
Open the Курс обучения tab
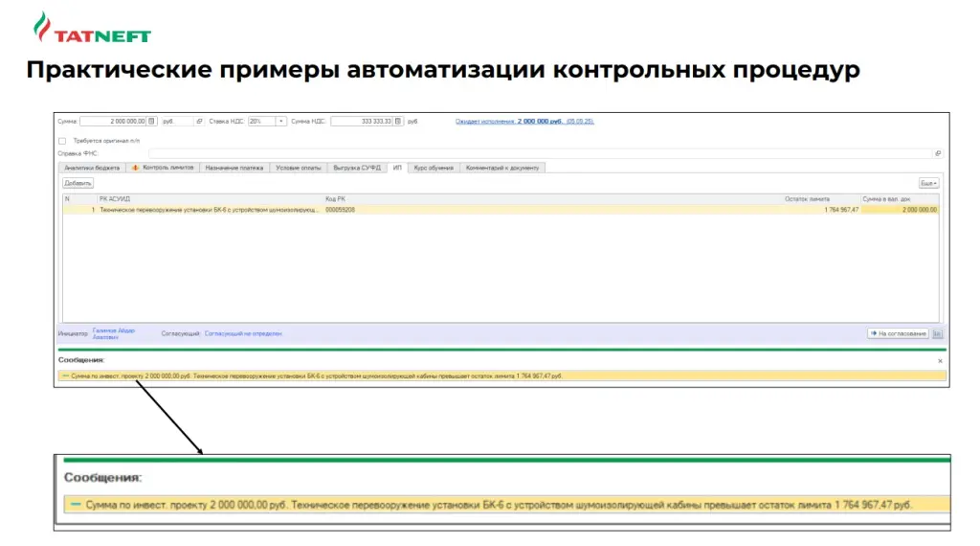[434, 168]
